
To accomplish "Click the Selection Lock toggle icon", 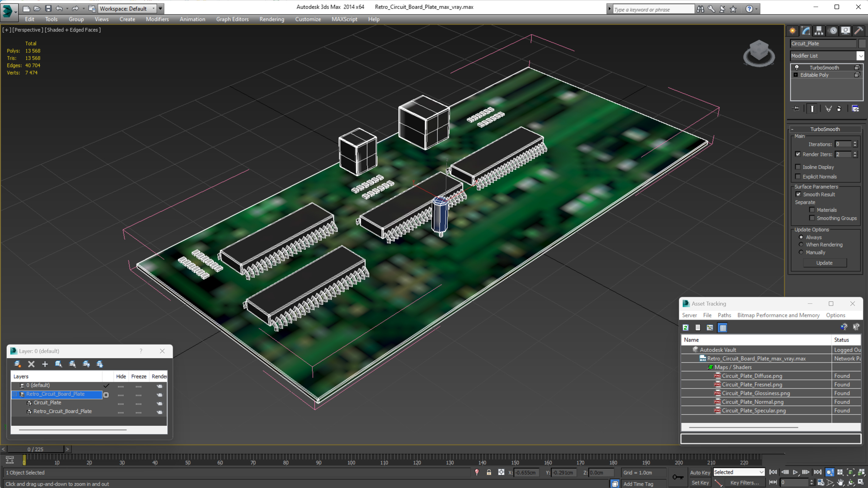I will 489,472.
